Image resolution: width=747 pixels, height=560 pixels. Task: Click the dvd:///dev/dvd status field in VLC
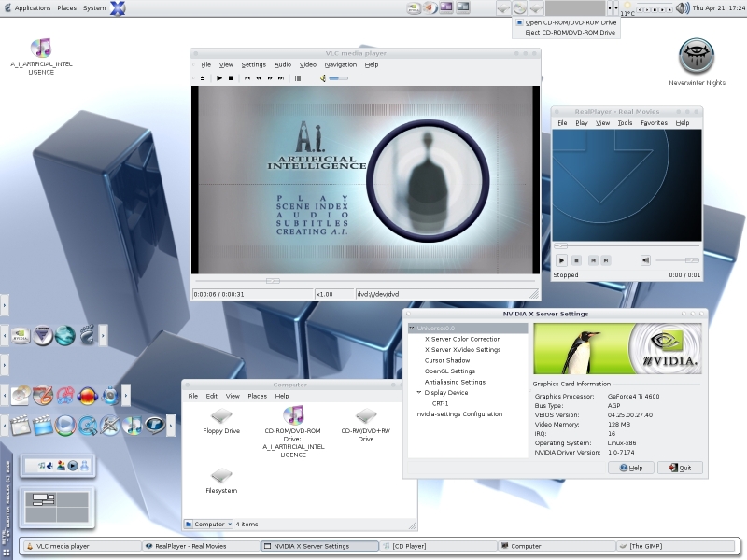(447, 294)
